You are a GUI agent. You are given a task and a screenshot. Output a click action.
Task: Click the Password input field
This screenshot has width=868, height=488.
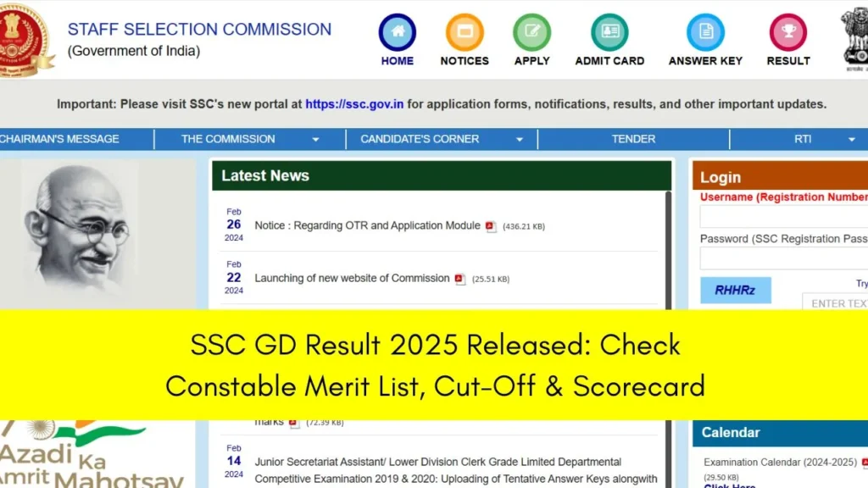(x=784, y=258)
